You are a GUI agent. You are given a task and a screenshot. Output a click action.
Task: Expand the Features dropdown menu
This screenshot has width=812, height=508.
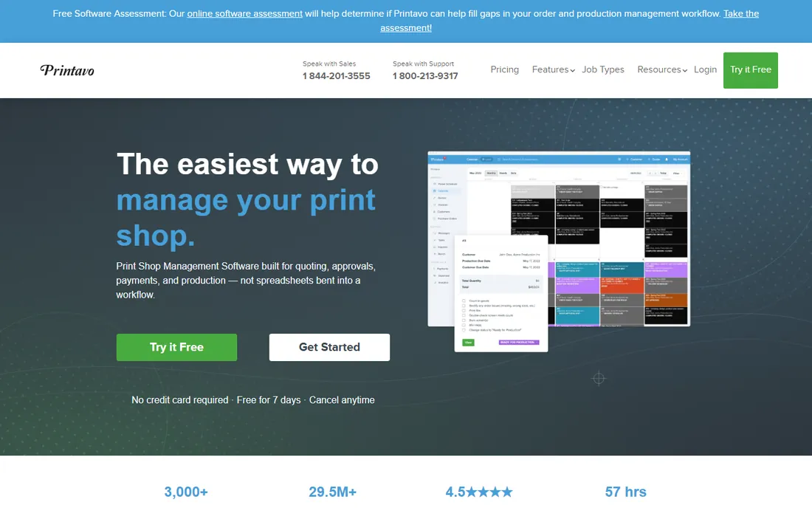553,69
